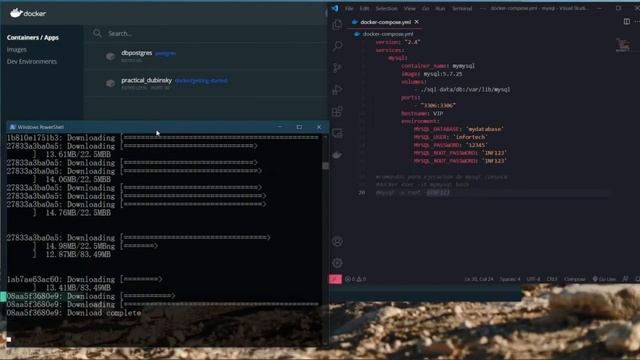Open Run and Debug view in VS Code

tap(337, 89)
